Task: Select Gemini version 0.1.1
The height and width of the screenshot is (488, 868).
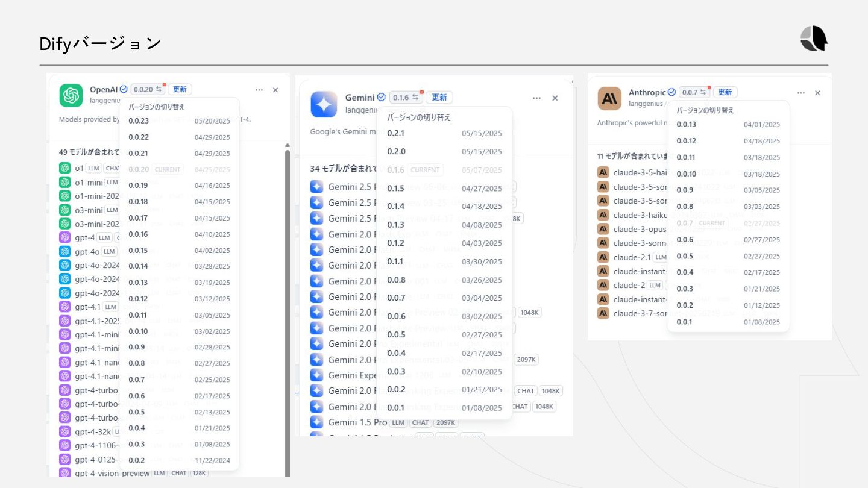Action: (x=444, y=261)
